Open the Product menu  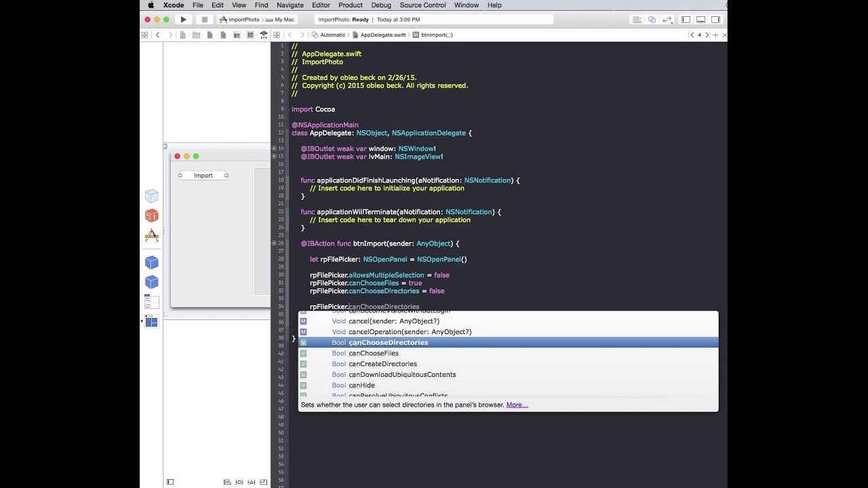(351, 5)
